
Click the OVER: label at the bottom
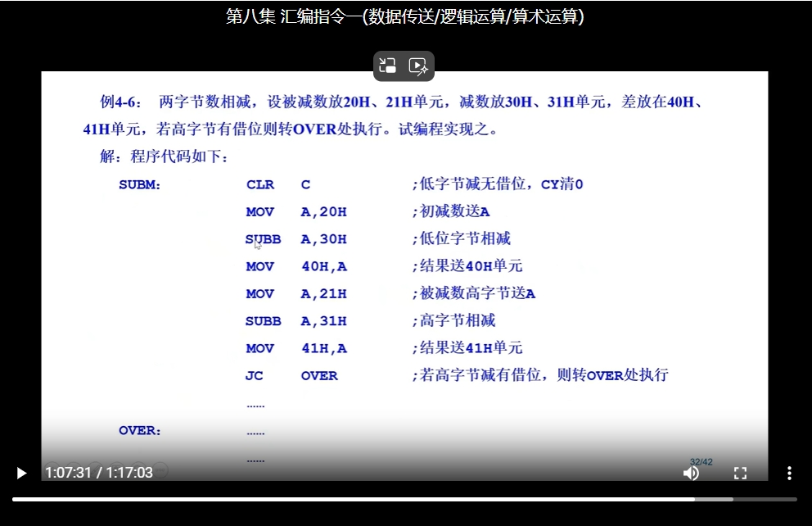tap(140, 430)
